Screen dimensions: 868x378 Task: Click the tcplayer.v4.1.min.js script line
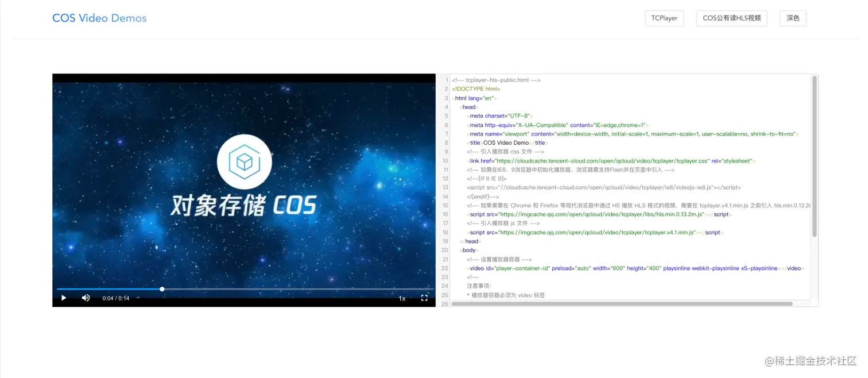pos(595,233)
